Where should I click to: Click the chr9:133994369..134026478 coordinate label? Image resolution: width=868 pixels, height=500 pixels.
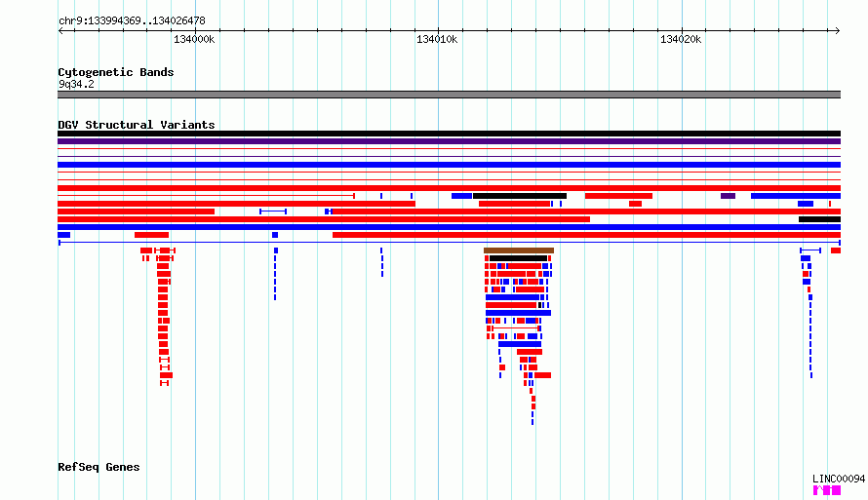pyautogui.click(x=132, y=21)
